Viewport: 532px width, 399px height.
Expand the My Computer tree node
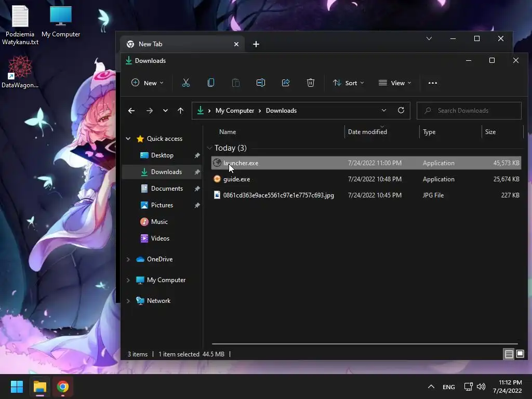pyautogui.click(x=128, y=280)
